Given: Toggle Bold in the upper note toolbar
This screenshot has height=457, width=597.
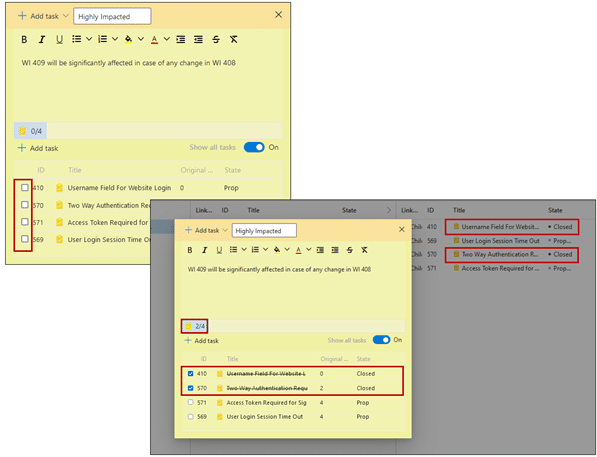Looking at the screenshot, I should pyautogui.click(x=24, y=39).
